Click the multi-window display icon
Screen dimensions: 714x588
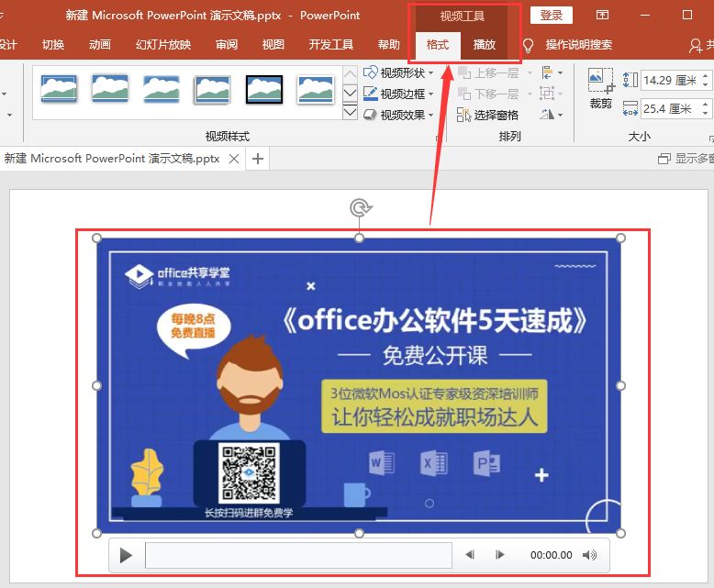(664, 159)
